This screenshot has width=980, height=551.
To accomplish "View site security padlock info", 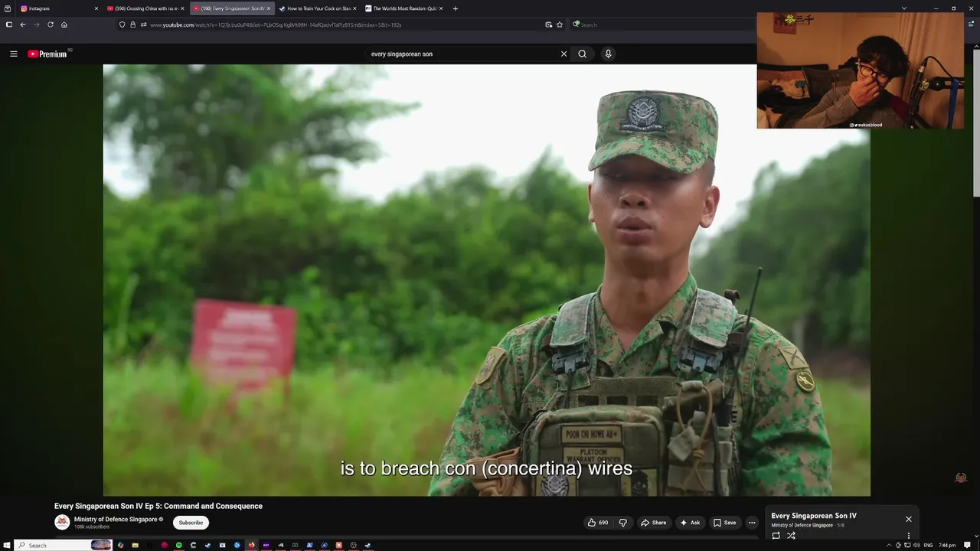I will coord(132,24).
